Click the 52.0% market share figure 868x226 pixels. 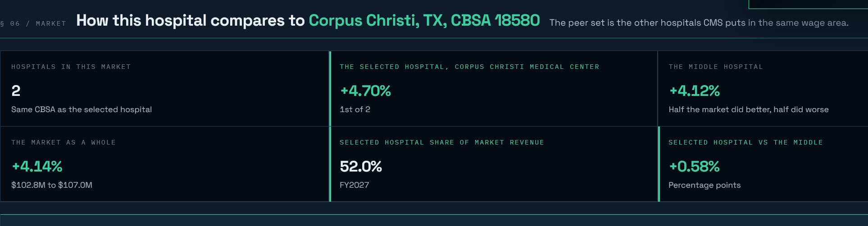pos(361,167)
